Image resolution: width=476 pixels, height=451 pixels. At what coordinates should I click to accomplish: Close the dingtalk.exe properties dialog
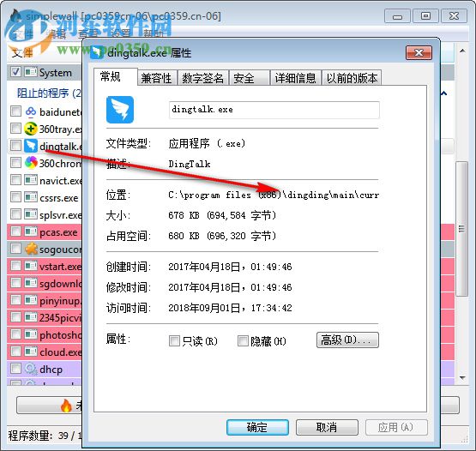pyautogui.click(x=419, y=53)
